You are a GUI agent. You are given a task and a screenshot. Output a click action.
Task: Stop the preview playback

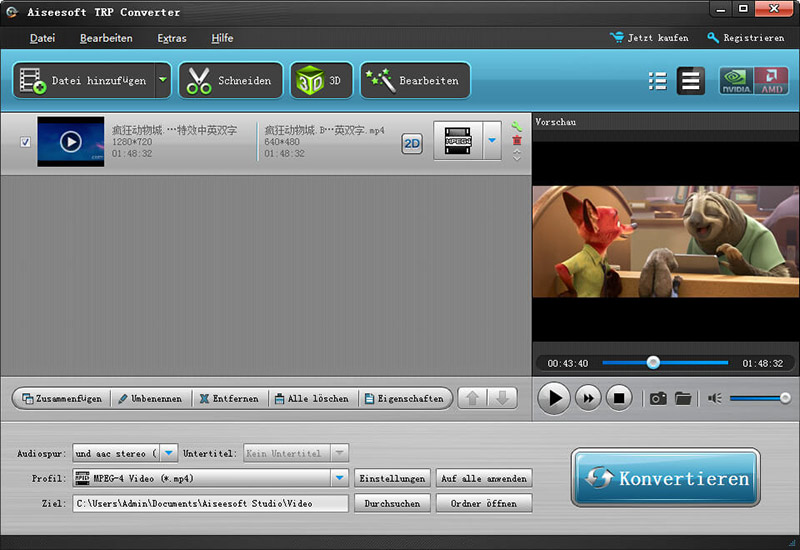pos(619,398)
